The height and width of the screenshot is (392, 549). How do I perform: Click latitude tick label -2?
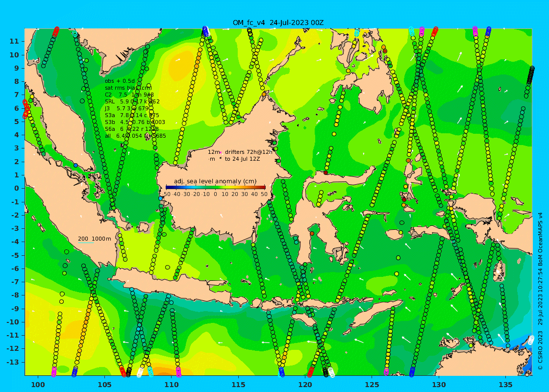(x=15, y=215)
